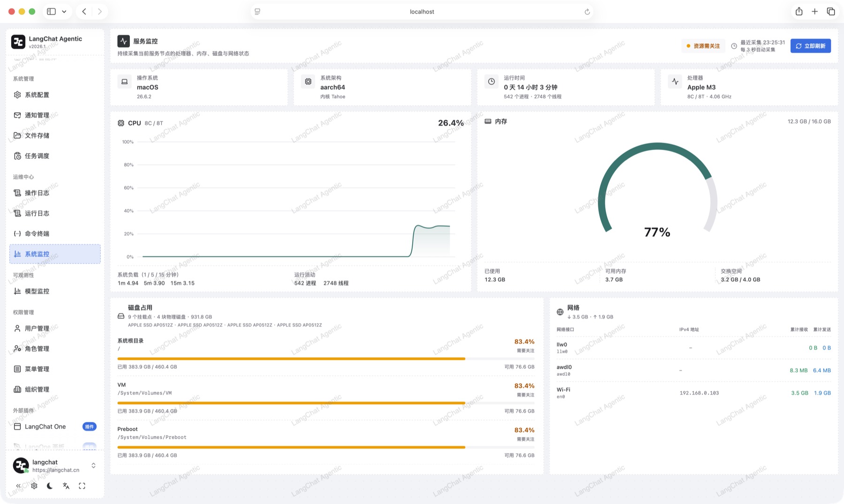Click the 用户管理 person icon
This screenshot has width=844, height=504.
(x=17, y=328)
